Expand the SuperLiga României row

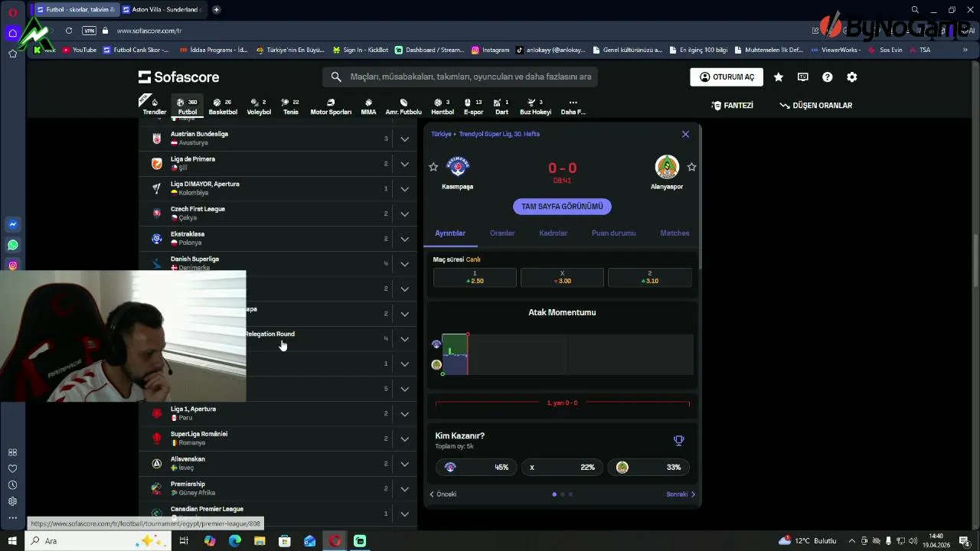pyautogui.click(x=404, y=439)
